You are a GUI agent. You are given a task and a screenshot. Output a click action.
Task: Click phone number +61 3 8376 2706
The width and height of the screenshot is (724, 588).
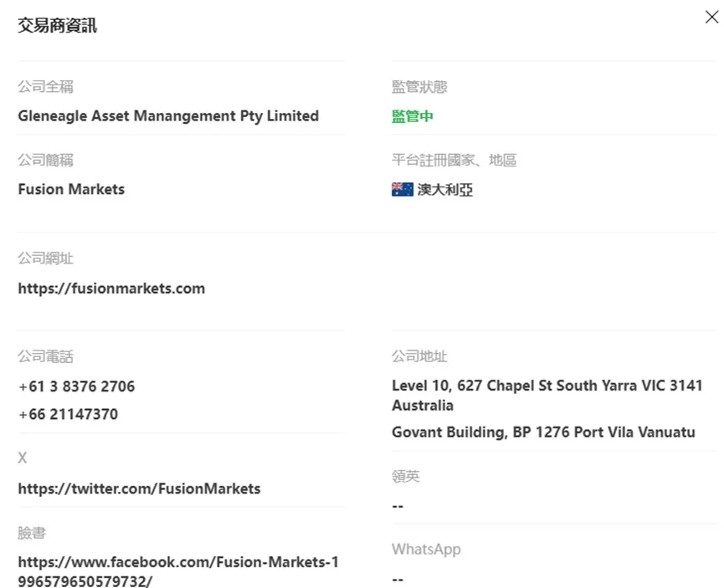77,386
